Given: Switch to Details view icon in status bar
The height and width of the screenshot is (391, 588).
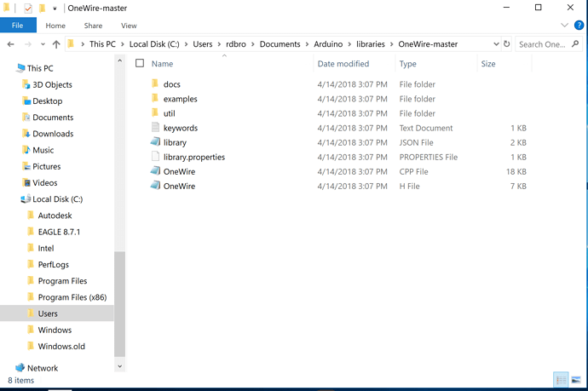Looking at the screenshot, I should [561, 381].
